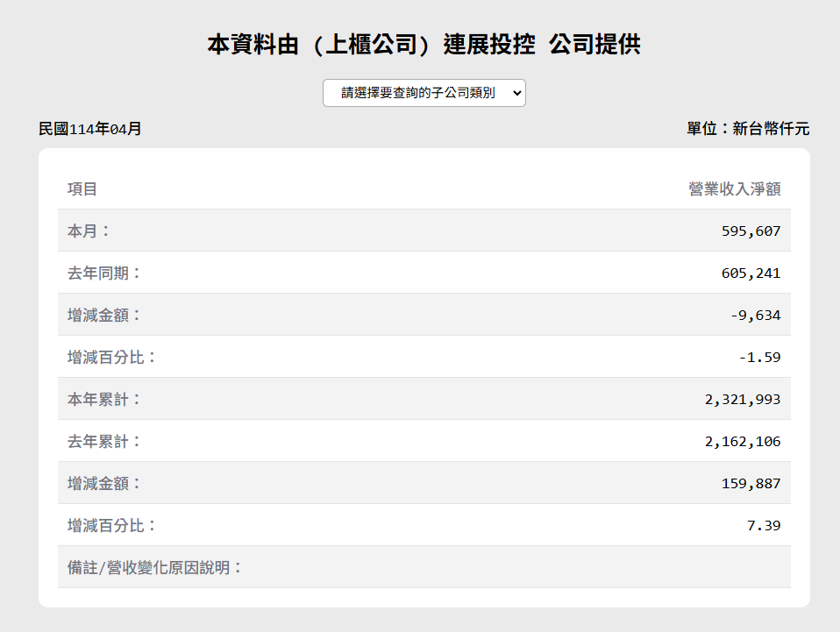840x632 pixels.
Task: Select the value 2,321,993
Action: 743,400
